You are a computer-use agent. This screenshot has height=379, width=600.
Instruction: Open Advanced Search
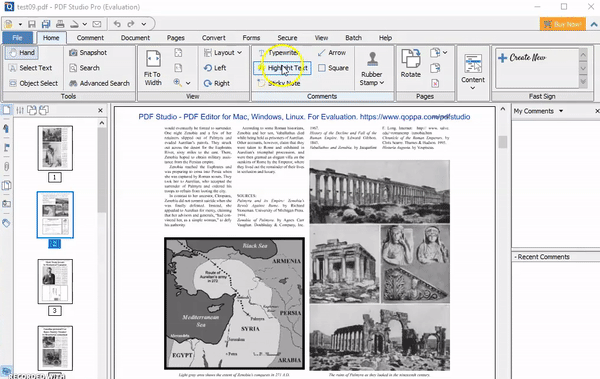coord(99,83)
